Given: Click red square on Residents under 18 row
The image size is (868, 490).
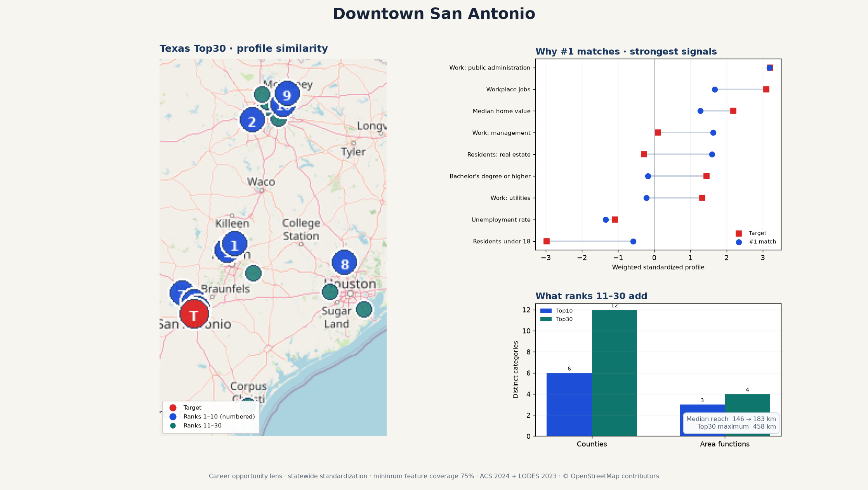Looking at the screenshot, I should [547, 242].
